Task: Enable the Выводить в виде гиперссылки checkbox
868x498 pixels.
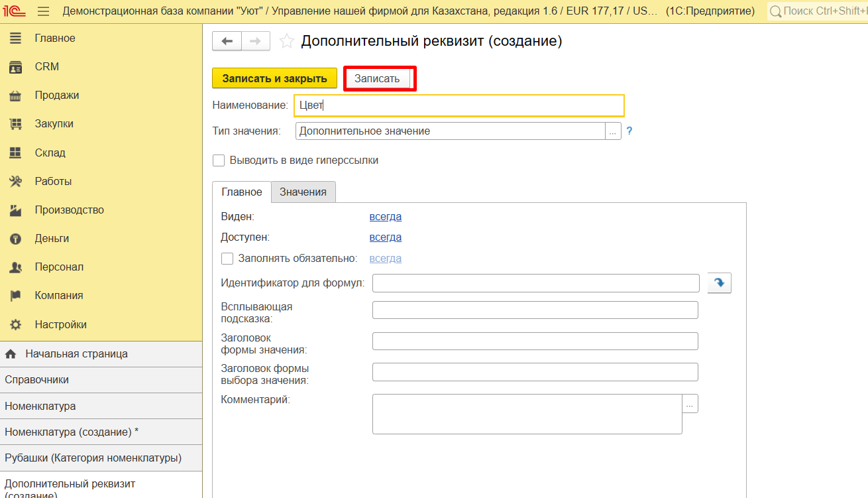Action: click(219, 160)
